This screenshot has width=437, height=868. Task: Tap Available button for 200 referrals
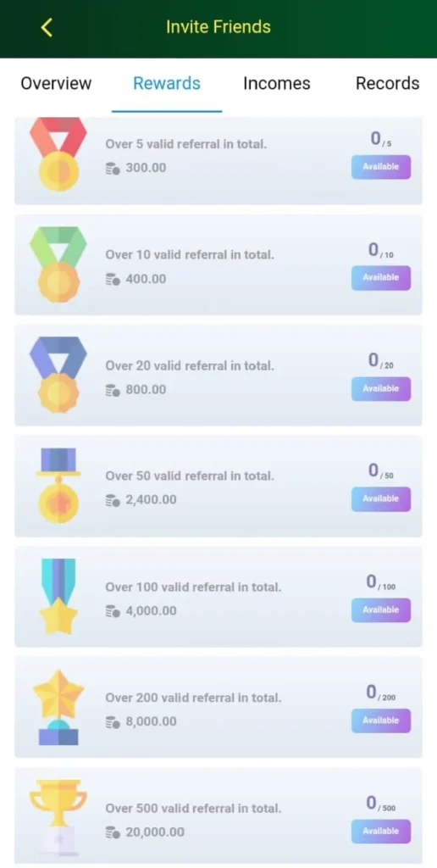(381, 721)
